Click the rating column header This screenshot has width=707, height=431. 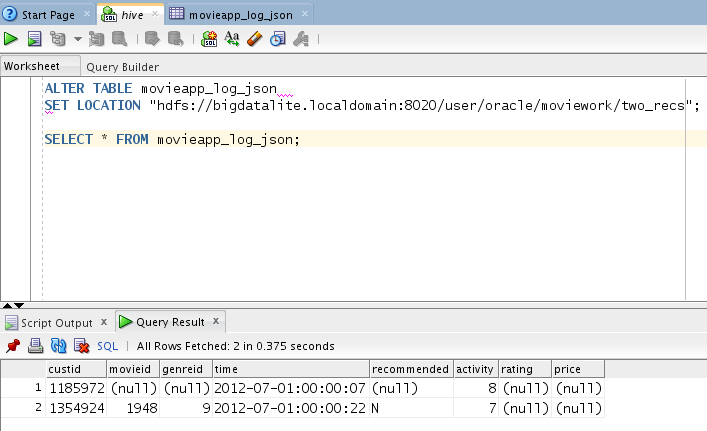(x=525, y=369)
